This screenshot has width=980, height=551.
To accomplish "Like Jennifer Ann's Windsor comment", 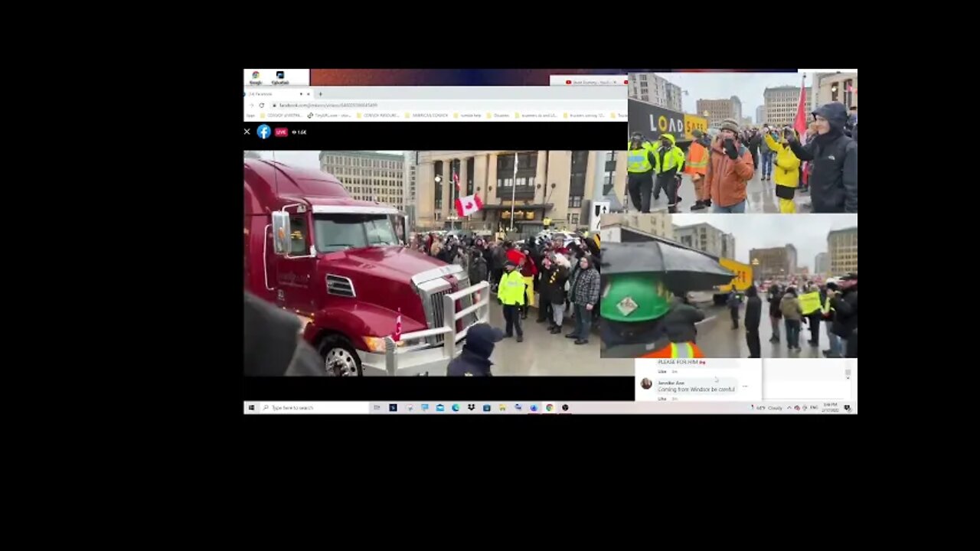I will 662,399.
